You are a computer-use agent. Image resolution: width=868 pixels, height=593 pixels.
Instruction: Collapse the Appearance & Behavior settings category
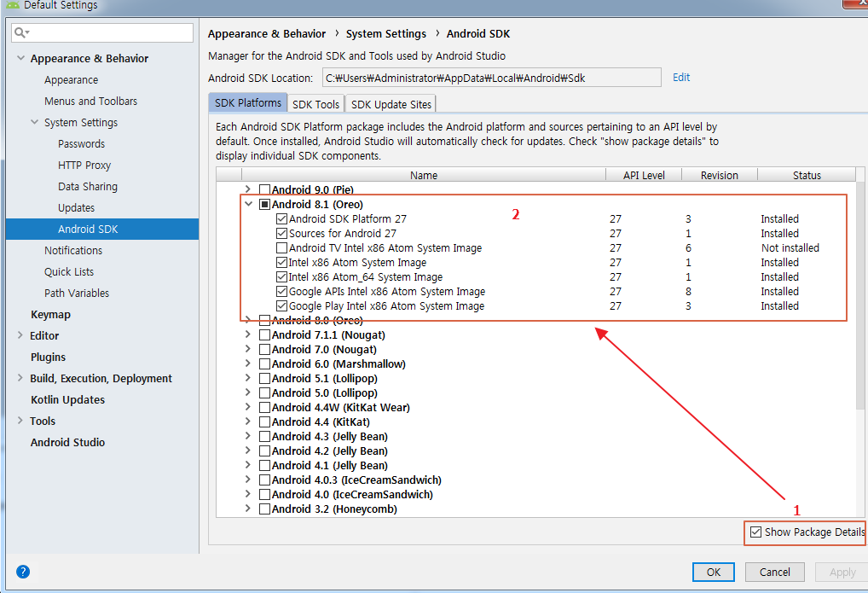(x=20, y=58)
